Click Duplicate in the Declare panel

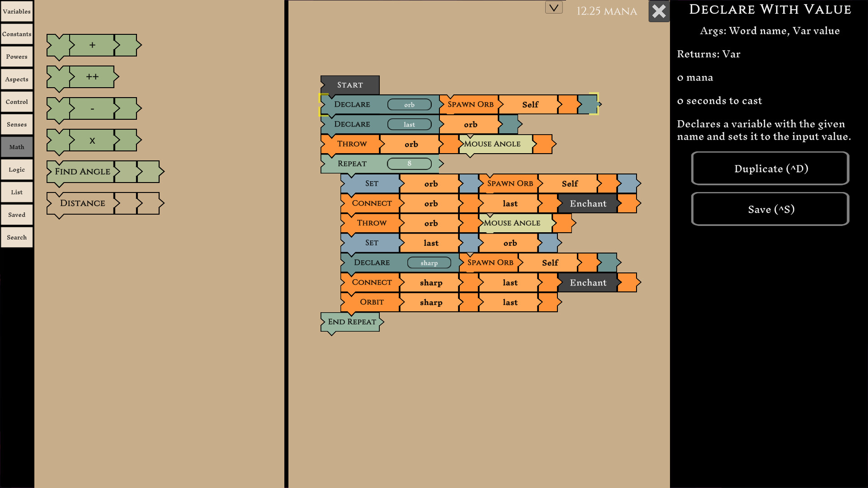(769, 169)
